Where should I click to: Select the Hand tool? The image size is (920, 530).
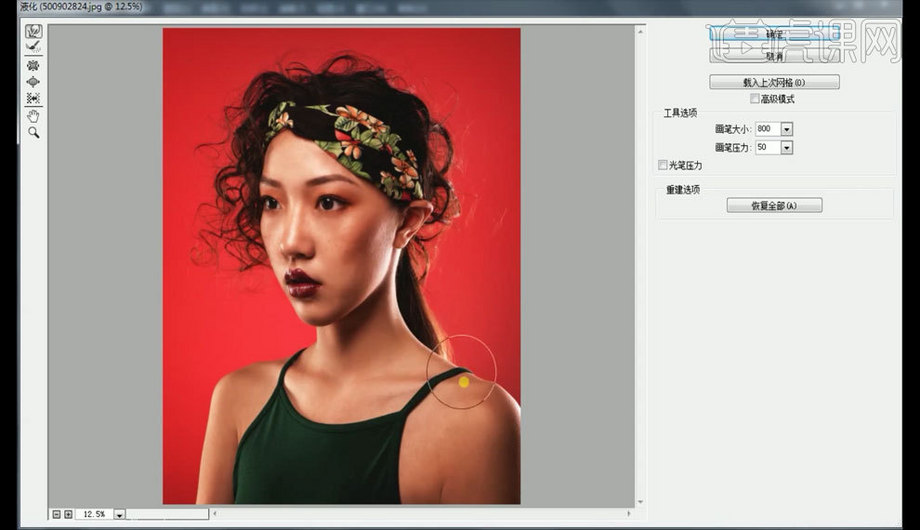[33, 116]
